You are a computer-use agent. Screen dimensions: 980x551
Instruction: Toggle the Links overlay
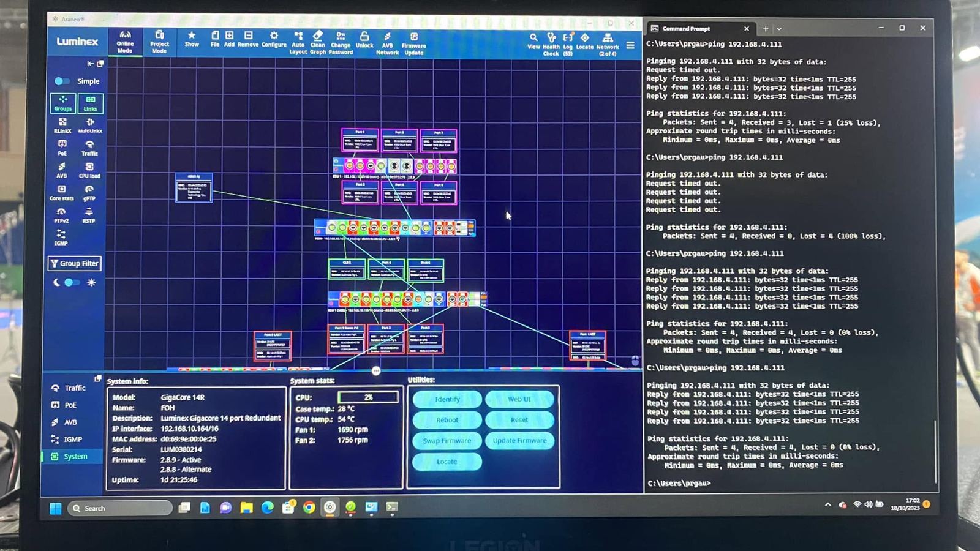[90, 103]
